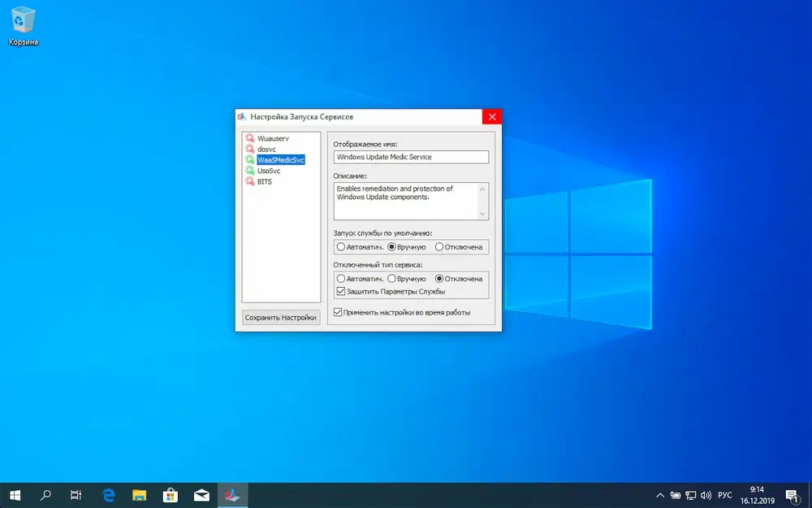Expand hidden icons in the system tray
The image size is (812, 508).
click(660, 495)
